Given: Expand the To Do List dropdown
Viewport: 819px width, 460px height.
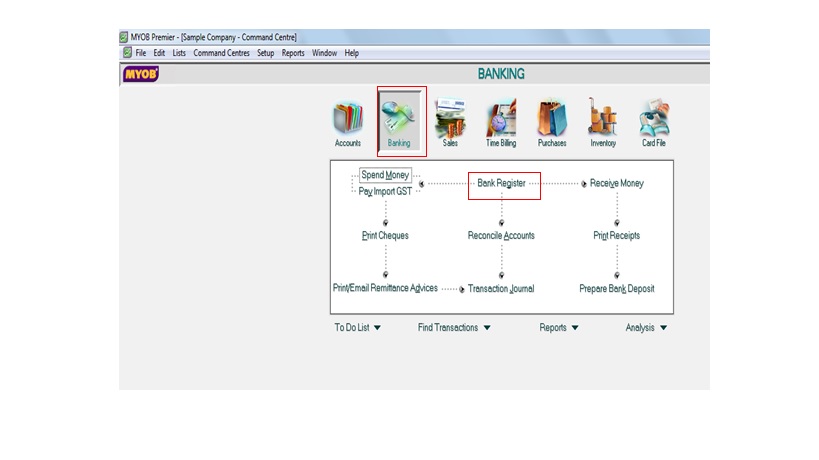Looking at the screenshot, I should click(x=358, y=328).
